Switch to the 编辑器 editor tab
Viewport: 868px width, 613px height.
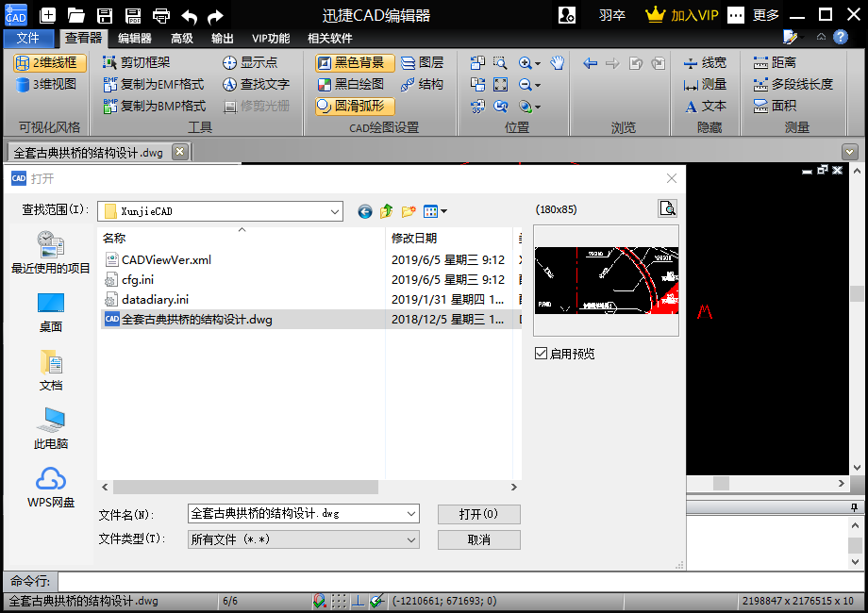(135, 38)
